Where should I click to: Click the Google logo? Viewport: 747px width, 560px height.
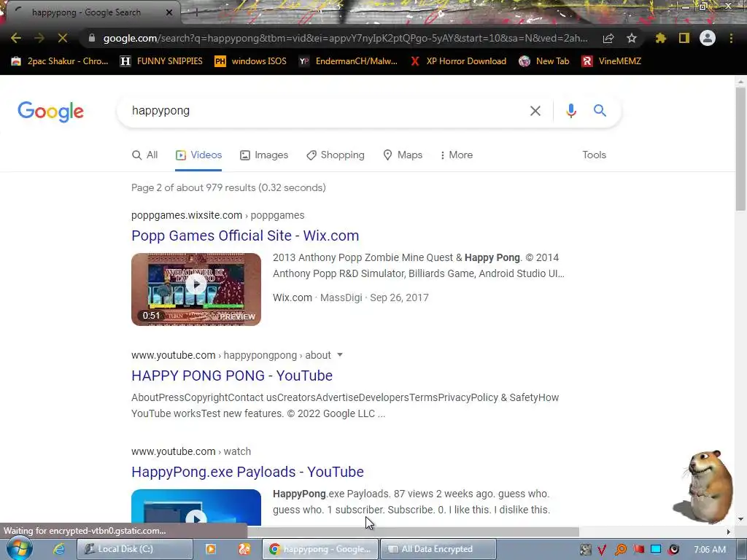coord(50,112)
